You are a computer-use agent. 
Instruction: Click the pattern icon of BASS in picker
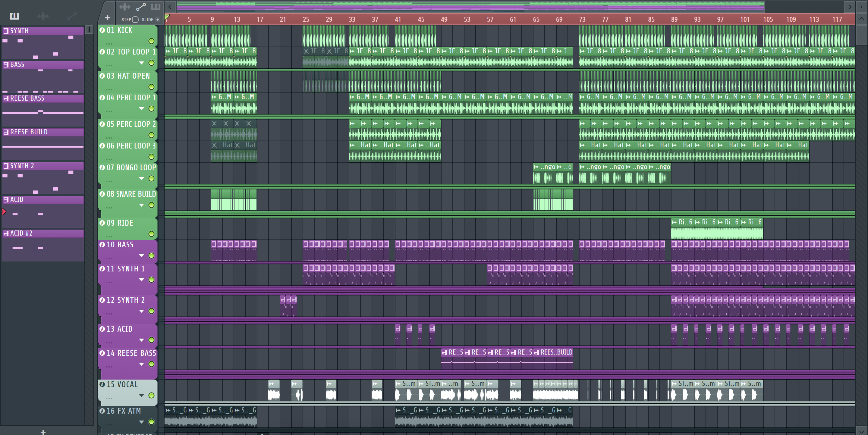[6, 65]
